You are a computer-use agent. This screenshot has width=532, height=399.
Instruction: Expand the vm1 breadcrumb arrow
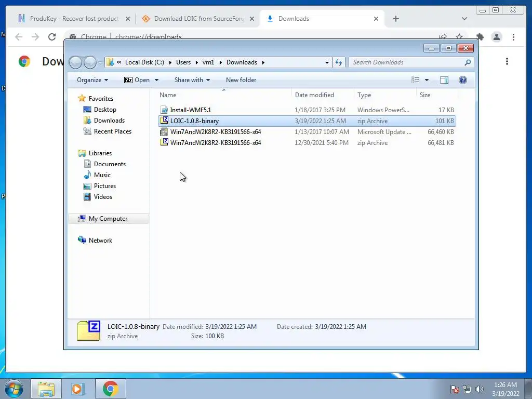[x=220, y=62]
